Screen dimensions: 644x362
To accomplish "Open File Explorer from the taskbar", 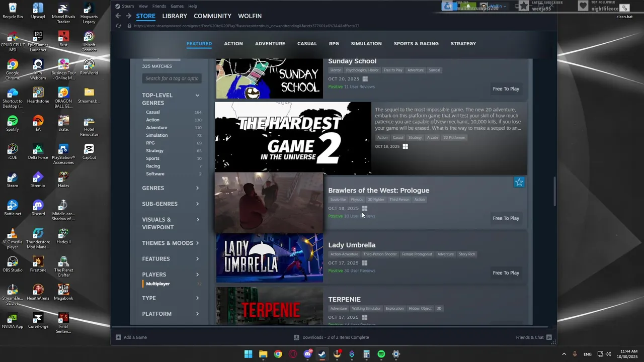I will (x=263, y=354).
